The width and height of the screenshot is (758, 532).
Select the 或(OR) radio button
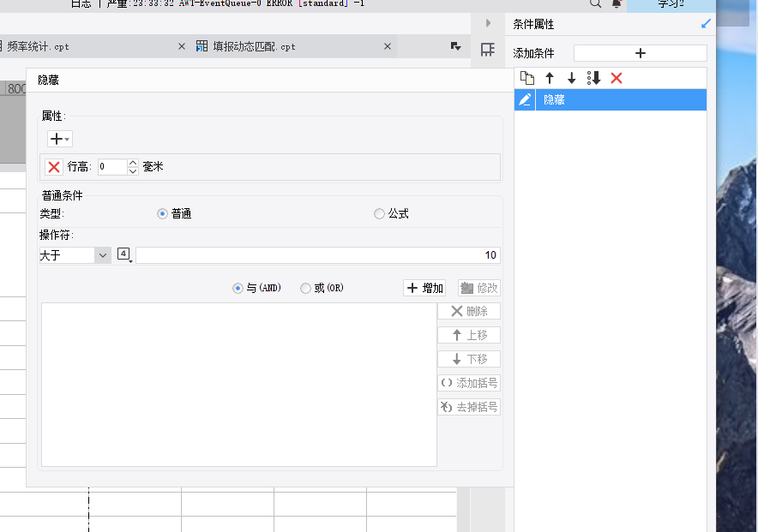pos(305,288)
